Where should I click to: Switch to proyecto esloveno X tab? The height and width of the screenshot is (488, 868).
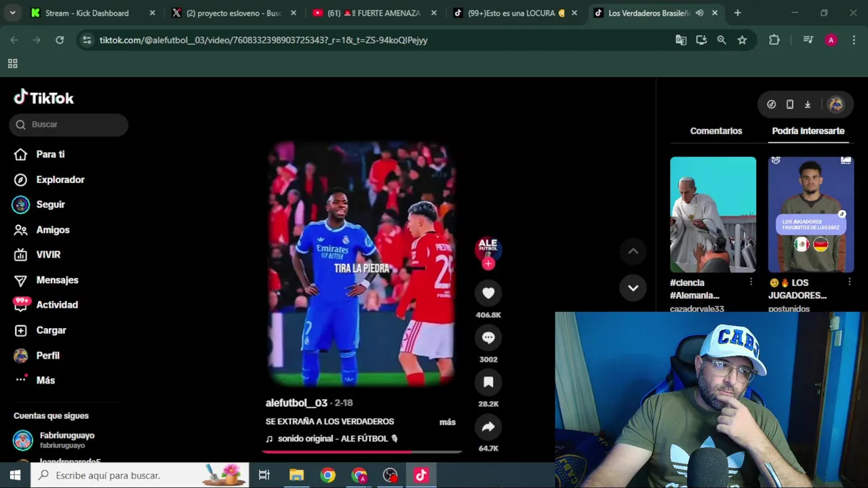click(x=235, y=13)
